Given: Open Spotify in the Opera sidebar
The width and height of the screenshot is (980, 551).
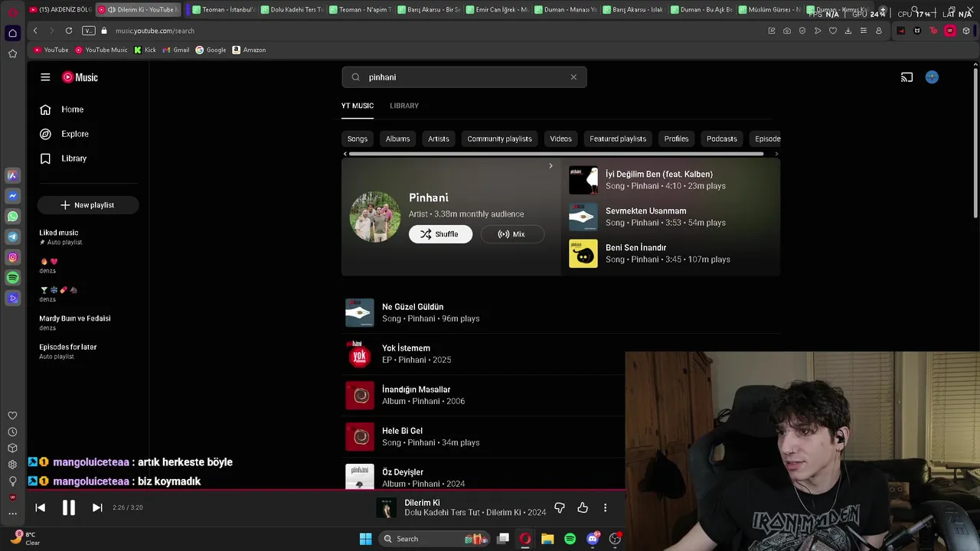Looking at the screenshot, I should pyautogui.click(x=12, y=278).
